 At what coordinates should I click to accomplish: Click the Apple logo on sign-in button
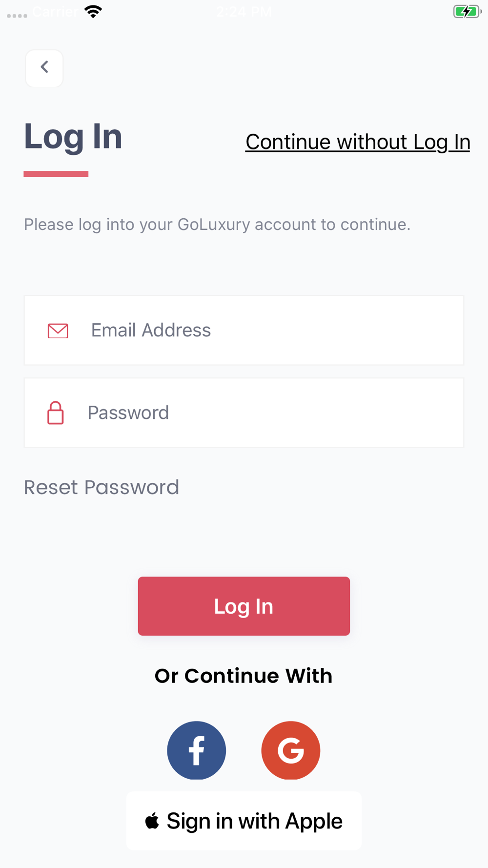click(x=152, y=821)
